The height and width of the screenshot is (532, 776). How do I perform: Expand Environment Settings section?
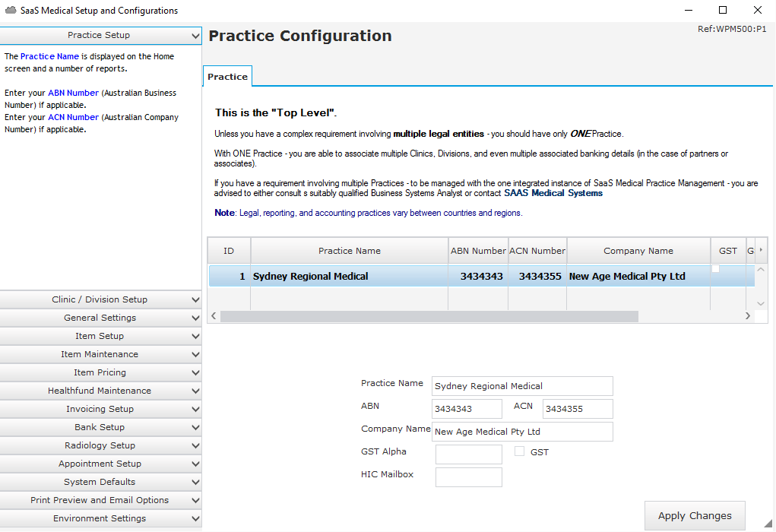100,518
